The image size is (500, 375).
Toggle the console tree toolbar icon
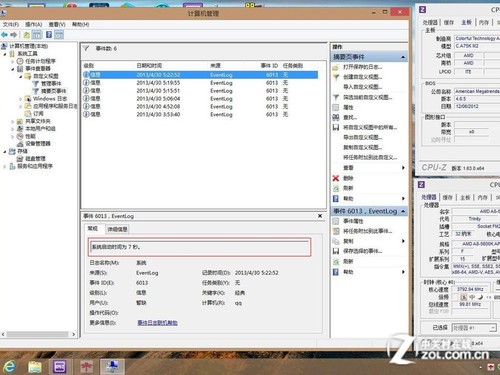(x=37, y=35)
